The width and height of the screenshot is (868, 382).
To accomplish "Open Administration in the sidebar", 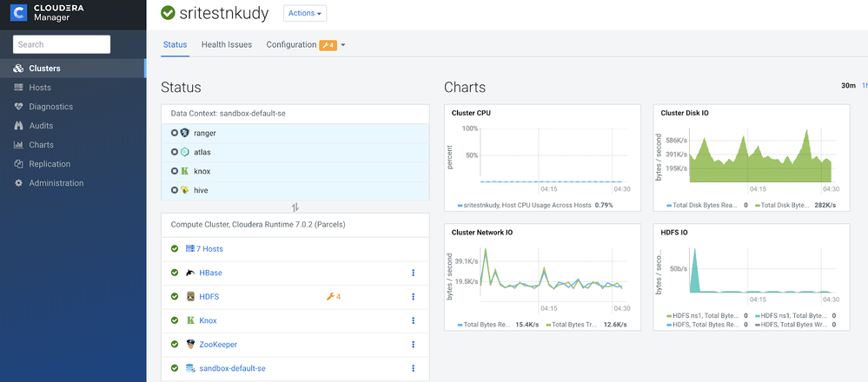I will coord(56,183).
